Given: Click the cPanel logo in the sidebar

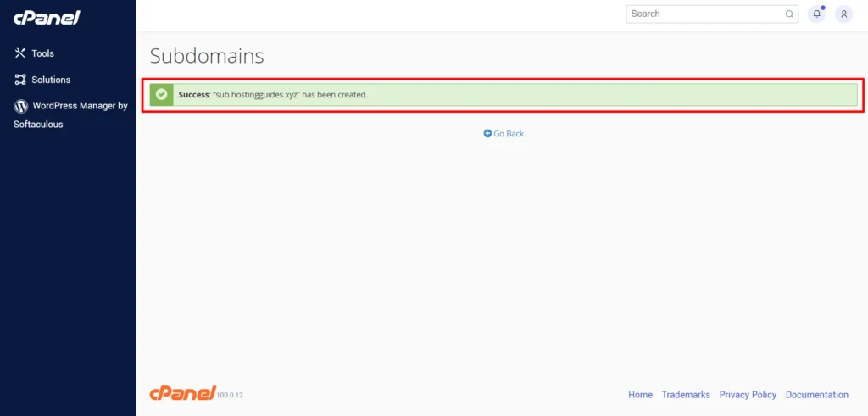Looking at the screenshot, I should point(47,17).
